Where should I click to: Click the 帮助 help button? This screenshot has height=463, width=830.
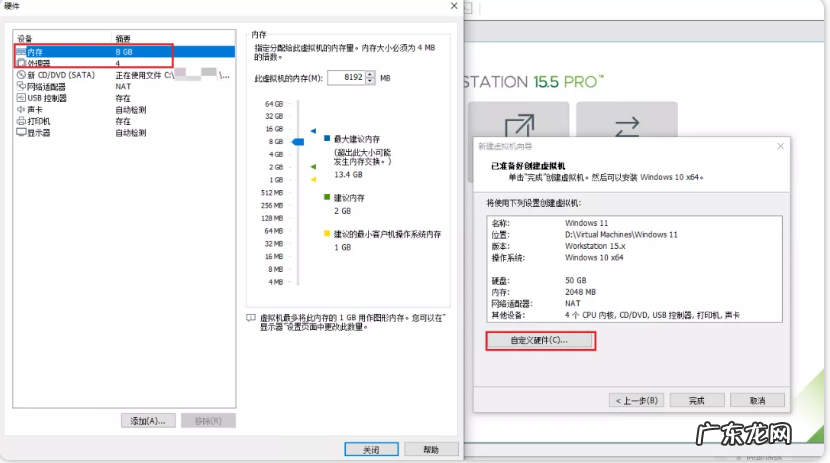431,449
